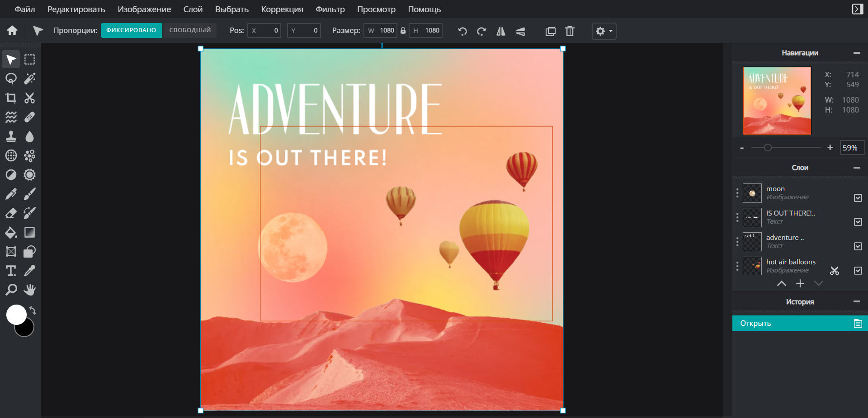868x418 pixels.
Task: Zoom out with navigator minus button
Action: pyautogui.click(x=742, y=148)
